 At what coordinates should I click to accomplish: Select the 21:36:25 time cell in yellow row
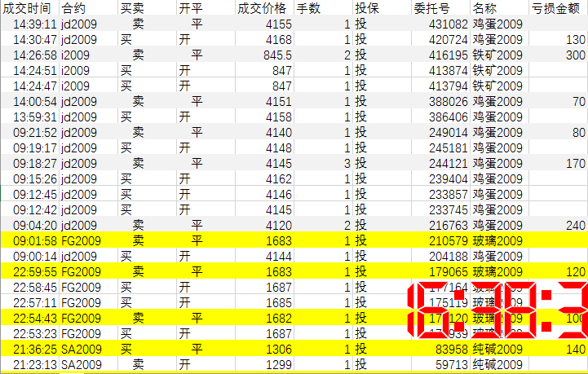[x=34, y=349]
